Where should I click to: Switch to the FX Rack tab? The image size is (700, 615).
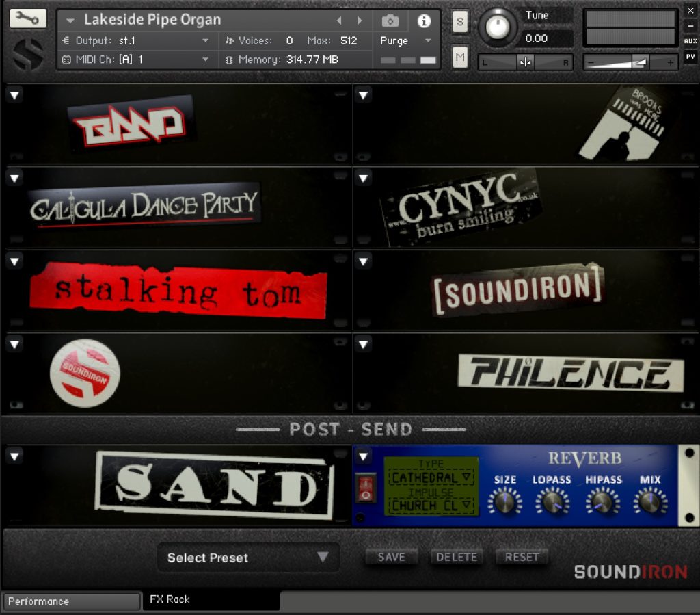(x=211, y=600)
